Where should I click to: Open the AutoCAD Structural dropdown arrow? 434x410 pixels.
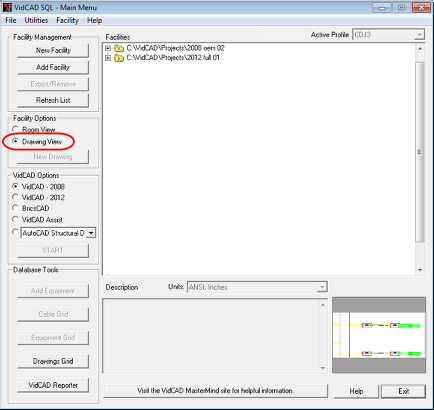point(91,233)
